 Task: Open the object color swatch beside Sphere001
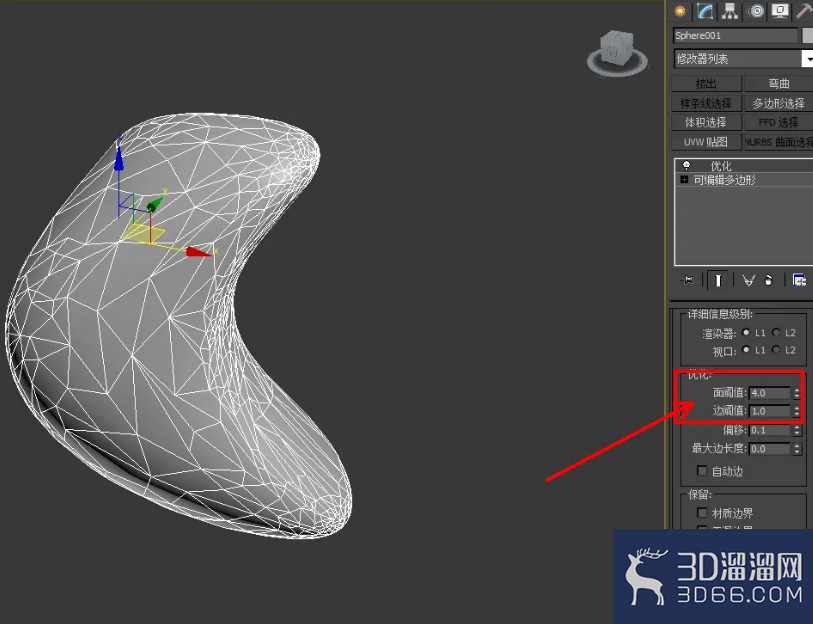[x=808, y=35]
